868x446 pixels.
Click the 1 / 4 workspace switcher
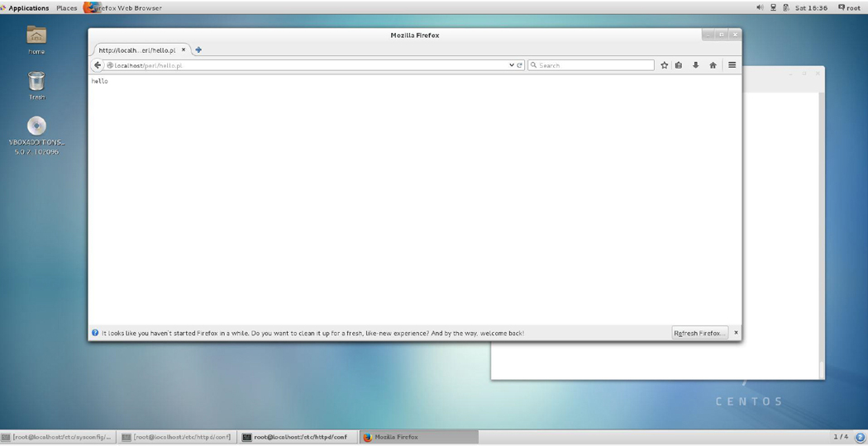[x=841, y=437]
